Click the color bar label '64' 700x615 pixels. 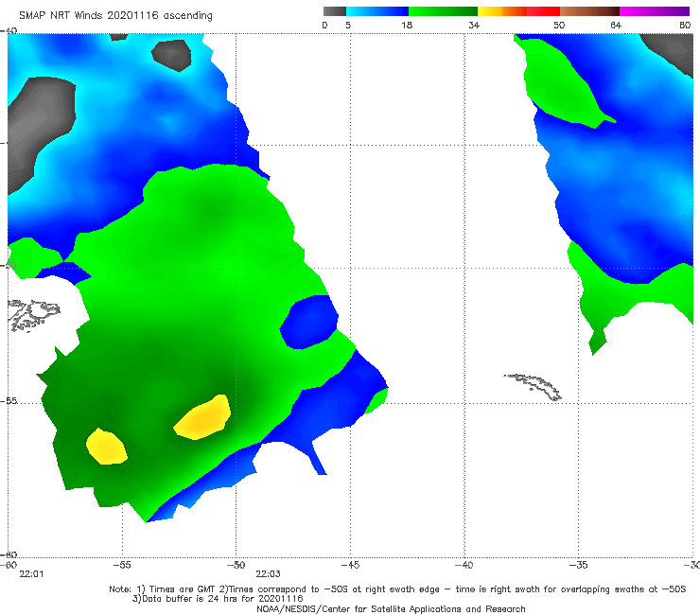point(616,25)
